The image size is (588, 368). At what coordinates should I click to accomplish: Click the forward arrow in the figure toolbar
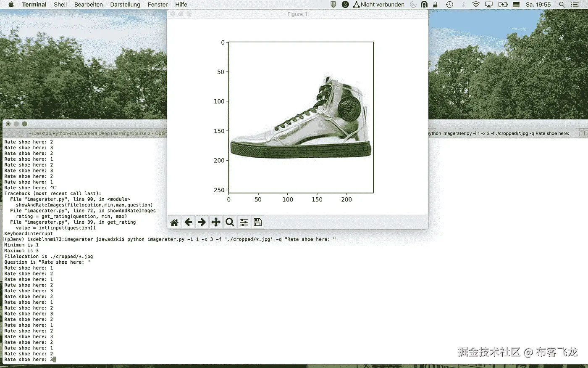[x=202, y=222]
